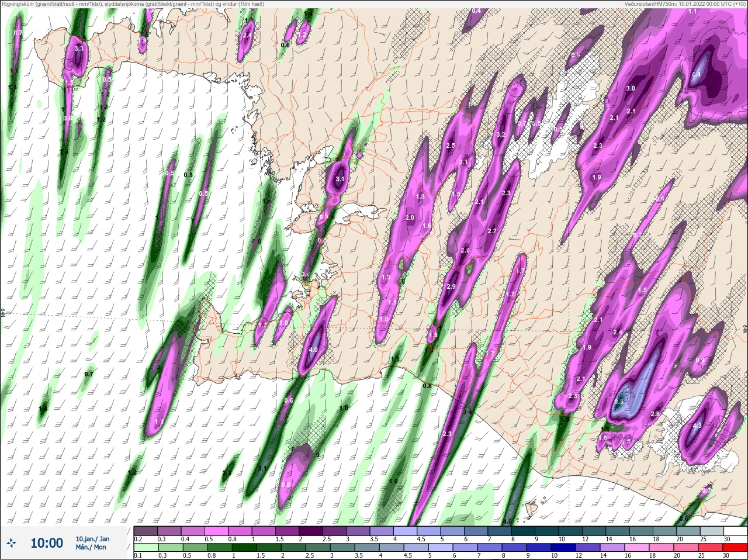
Task: Select the rain legend swatch between 0.1 and 0.3
Action: (146, 548)
